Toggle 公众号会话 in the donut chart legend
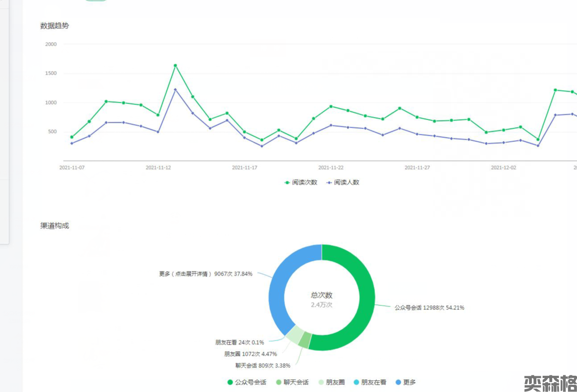Screen dimensions: 577x392 (x=247, y=382)
